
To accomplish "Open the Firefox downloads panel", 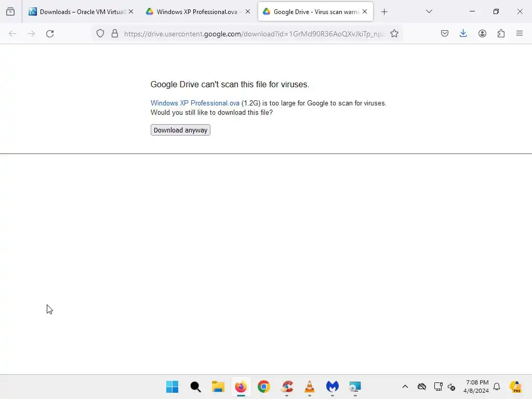I will click(463, 33).
